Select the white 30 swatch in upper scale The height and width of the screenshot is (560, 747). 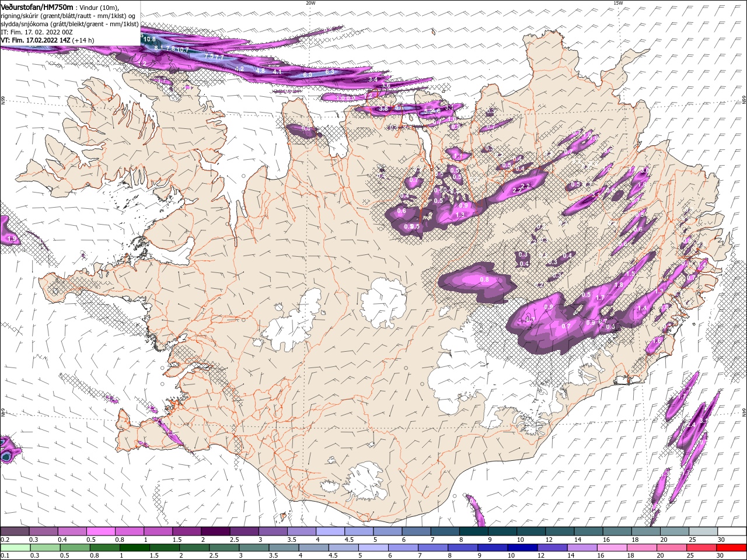732,531
